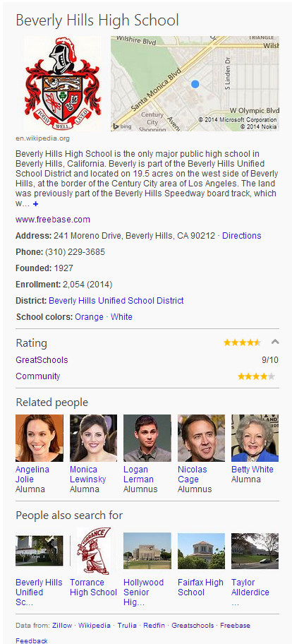292x644 pixels.
Task: Open Angelina Jolie's photo thumbnail
Action: coord(39,438)
